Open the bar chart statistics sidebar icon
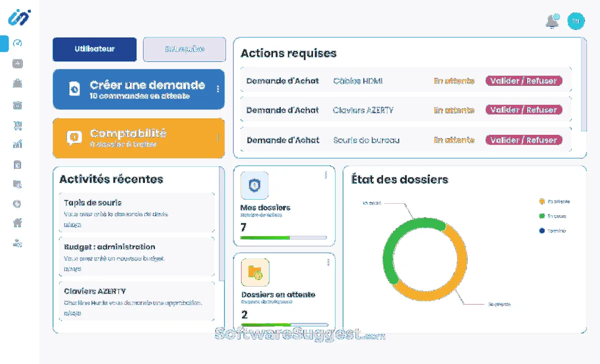600x364 pixels. click(x=18, y=145)
